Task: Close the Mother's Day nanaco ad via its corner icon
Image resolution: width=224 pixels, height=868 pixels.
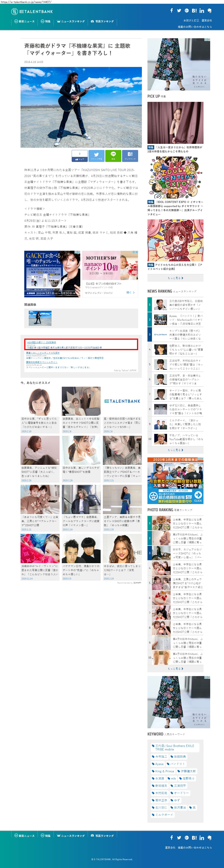Action: [x=136, y=252]
